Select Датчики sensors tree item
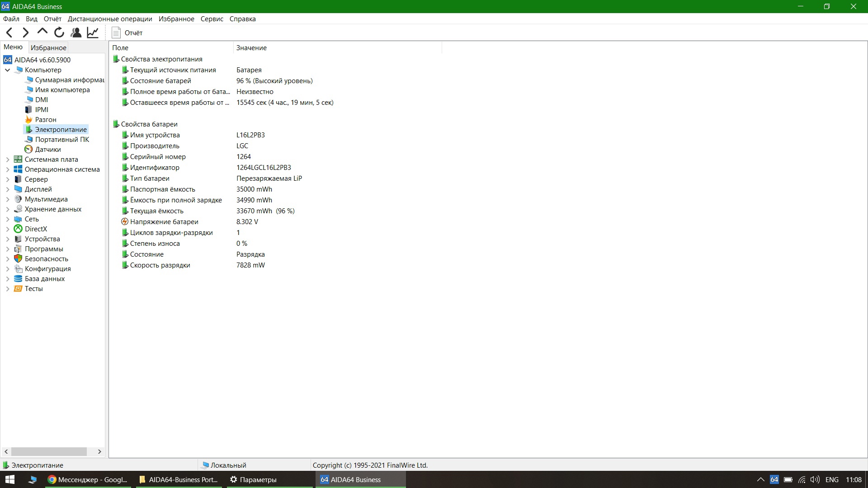 [47, 150]
